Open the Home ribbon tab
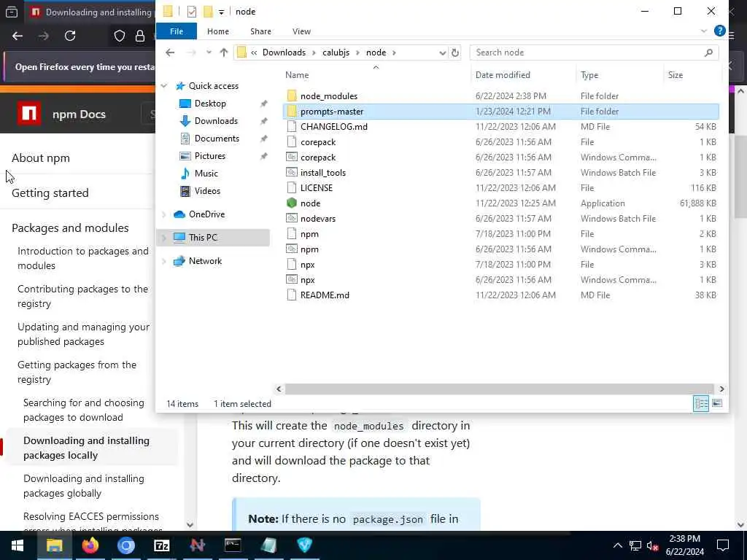Screen dimensions: 747x560 217,31
